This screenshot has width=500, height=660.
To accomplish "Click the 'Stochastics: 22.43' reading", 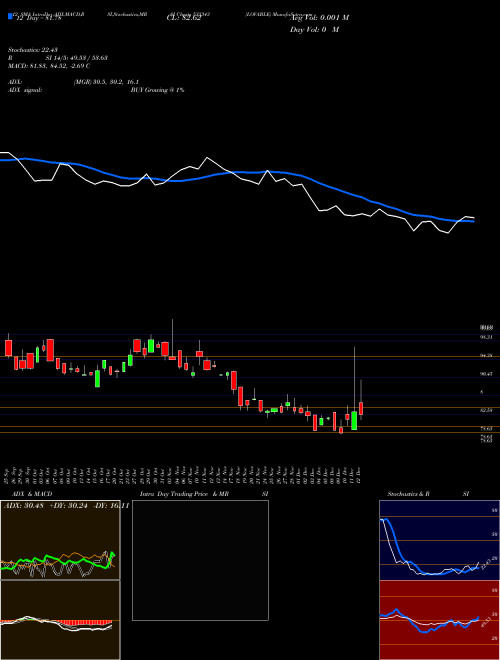I will tap(31, 50).
